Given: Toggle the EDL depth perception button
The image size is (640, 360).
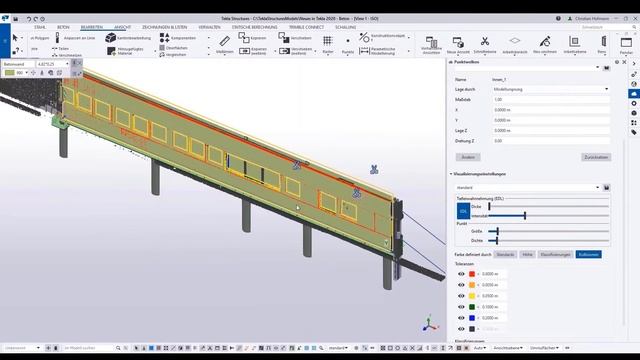Looking at the screenshot, I should (x=463, y=211).
